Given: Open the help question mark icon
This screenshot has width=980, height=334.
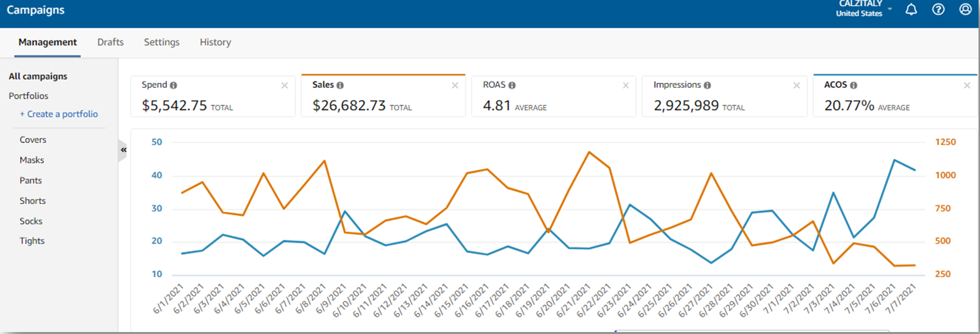Looking at the screenshot, I should pos(938,10).
